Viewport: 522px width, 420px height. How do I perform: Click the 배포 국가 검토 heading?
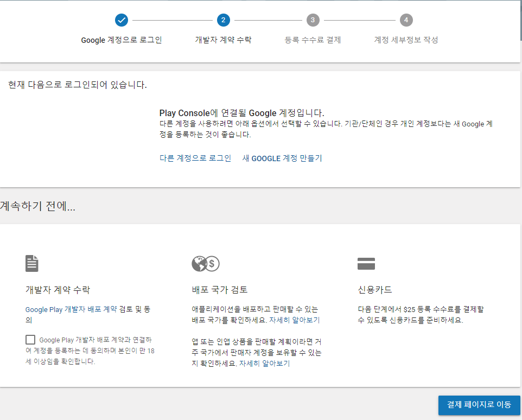pyautogui.click(x=220, y=290)
